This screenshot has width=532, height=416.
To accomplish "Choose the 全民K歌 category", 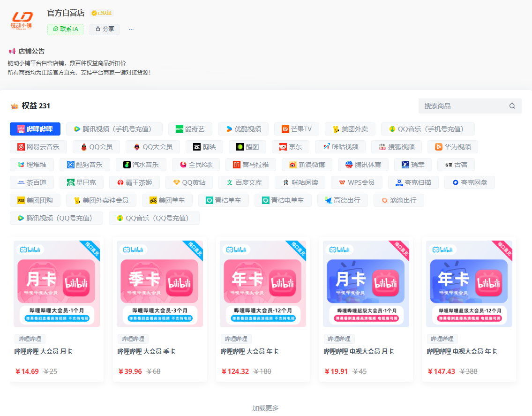I will (196, 165).
